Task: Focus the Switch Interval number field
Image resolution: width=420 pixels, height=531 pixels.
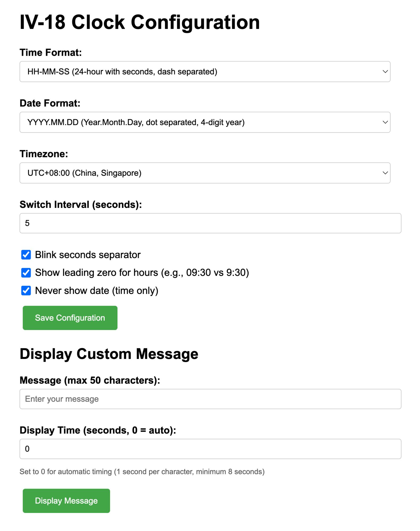Action: 210,223
